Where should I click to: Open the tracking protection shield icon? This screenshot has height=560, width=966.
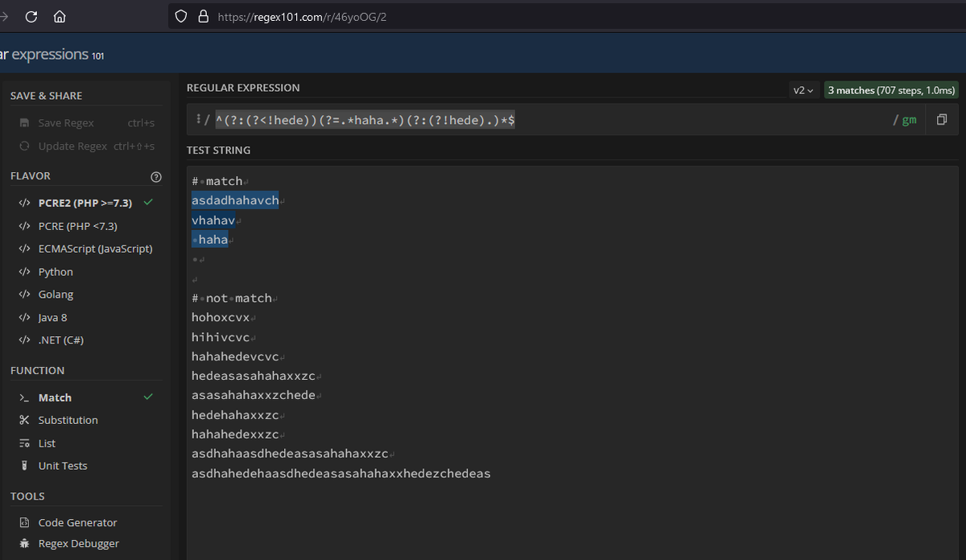point(181,16)
